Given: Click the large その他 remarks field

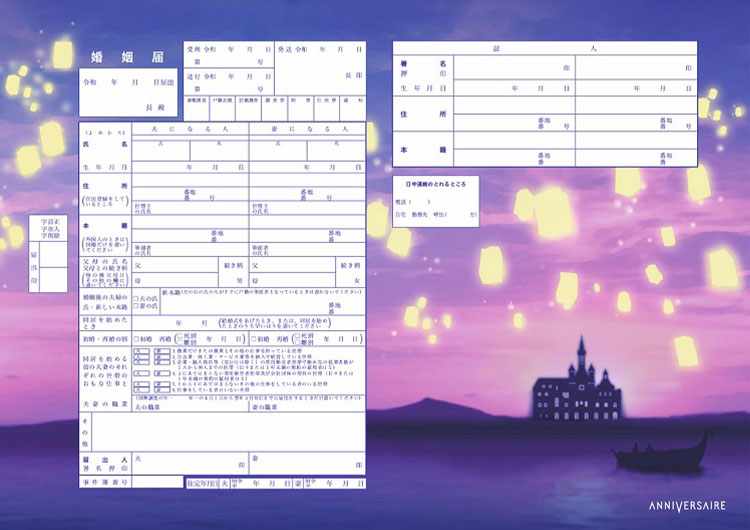Looking at the screenshot, I should pyautogui.click(x=228, y=432).
